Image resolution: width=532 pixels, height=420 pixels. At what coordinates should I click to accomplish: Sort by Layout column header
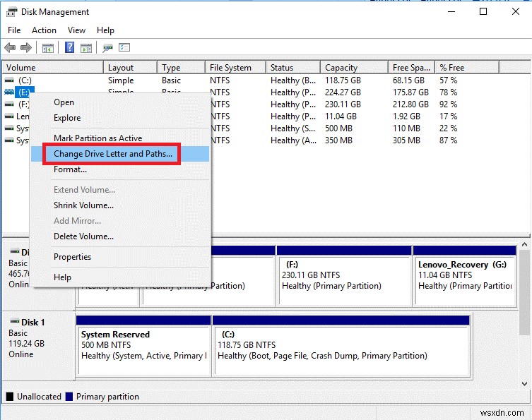pyautogui.click(x=130, y=68)
